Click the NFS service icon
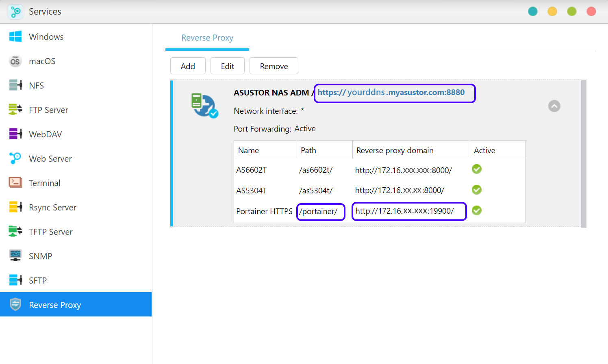608x364 pixels. pyautogui.click(x=15, y=85)
